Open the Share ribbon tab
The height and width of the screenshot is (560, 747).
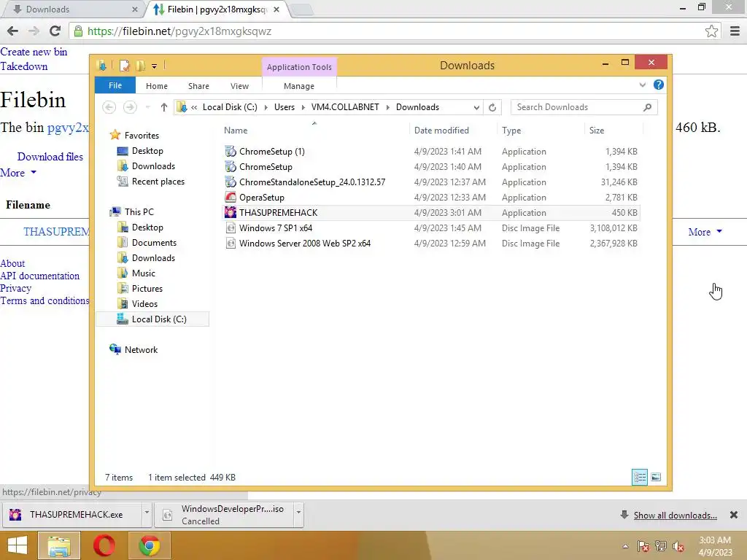tap(198, 86)
